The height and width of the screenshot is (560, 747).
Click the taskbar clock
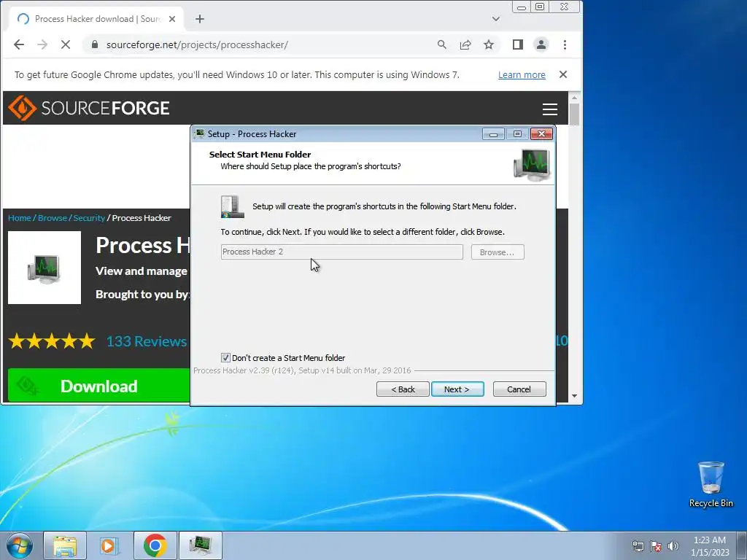[x=710, y=546]
